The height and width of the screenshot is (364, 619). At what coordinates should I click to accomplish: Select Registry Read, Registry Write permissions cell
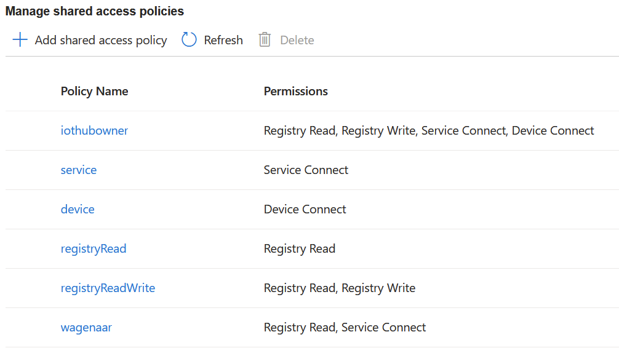pyautogui.click(x=340, y=288)
